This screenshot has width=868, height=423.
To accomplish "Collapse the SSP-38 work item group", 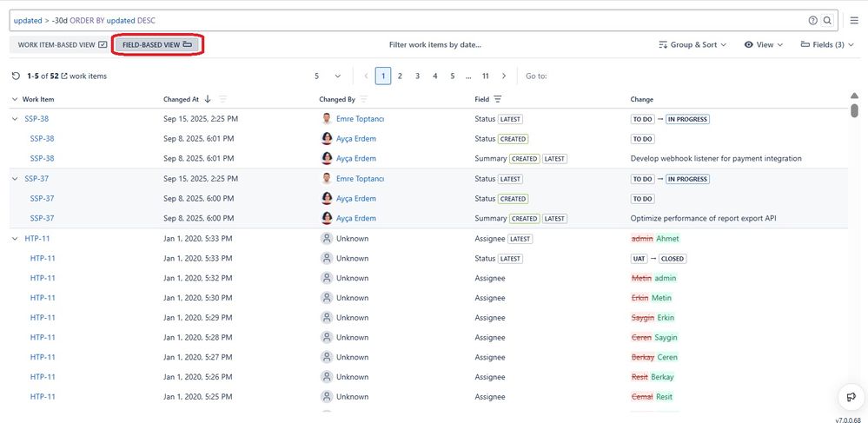I will point(15,119).
